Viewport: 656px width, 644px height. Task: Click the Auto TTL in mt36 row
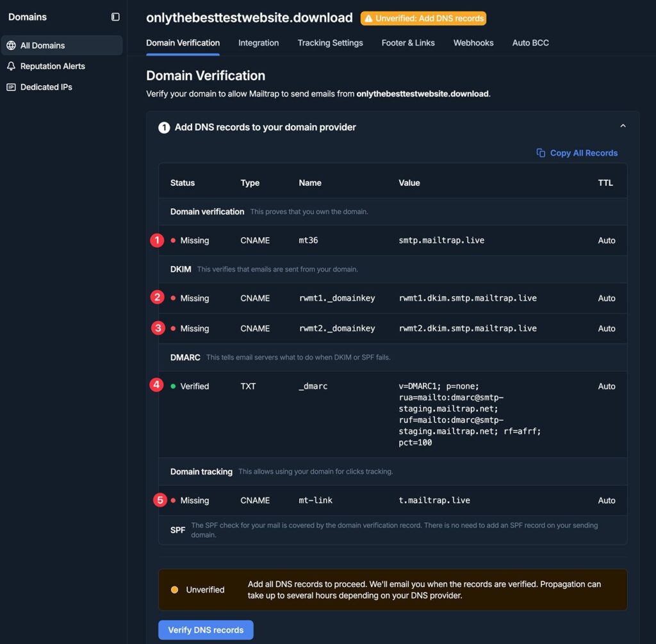pos(607,240)
